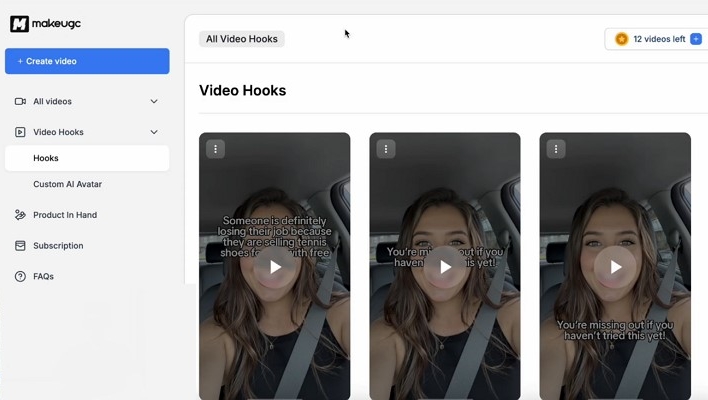The height and width of the screenshot is (400, 708).
Task: Click the Video Hooks play-box icon
Action: (x=20, y=132)
